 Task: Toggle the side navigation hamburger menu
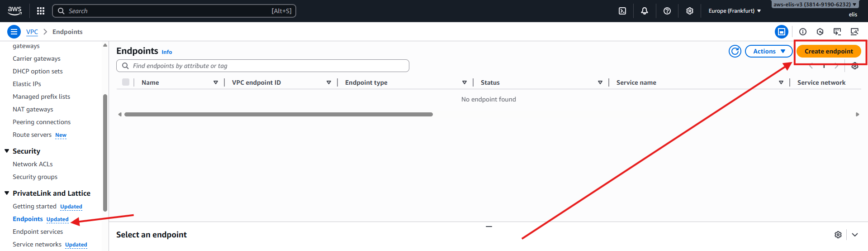[14, 32]
